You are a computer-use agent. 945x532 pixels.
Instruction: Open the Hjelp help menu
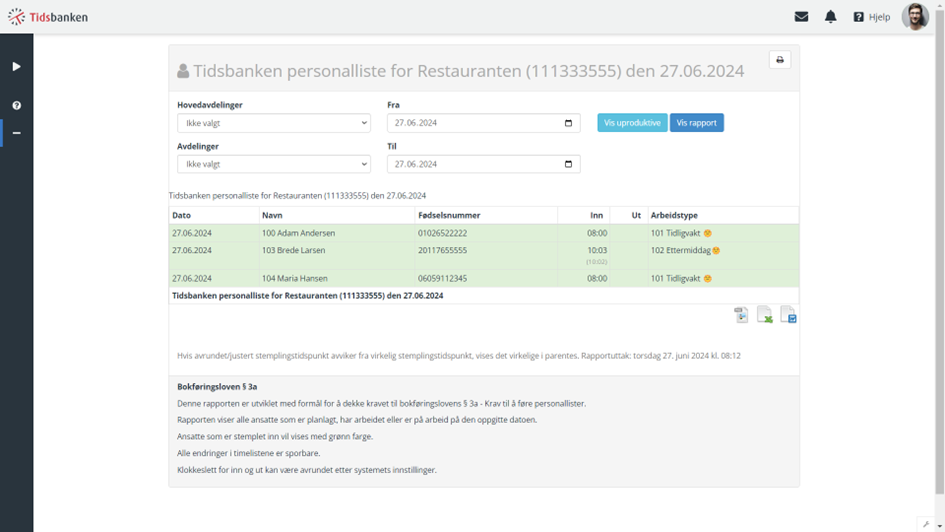871,17
